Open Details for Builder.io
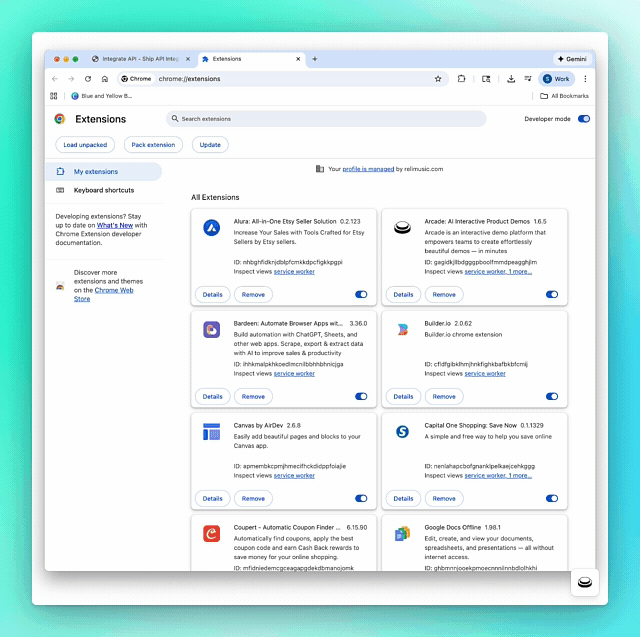Viewport: 640px width, 637px height. pos(403,396)
